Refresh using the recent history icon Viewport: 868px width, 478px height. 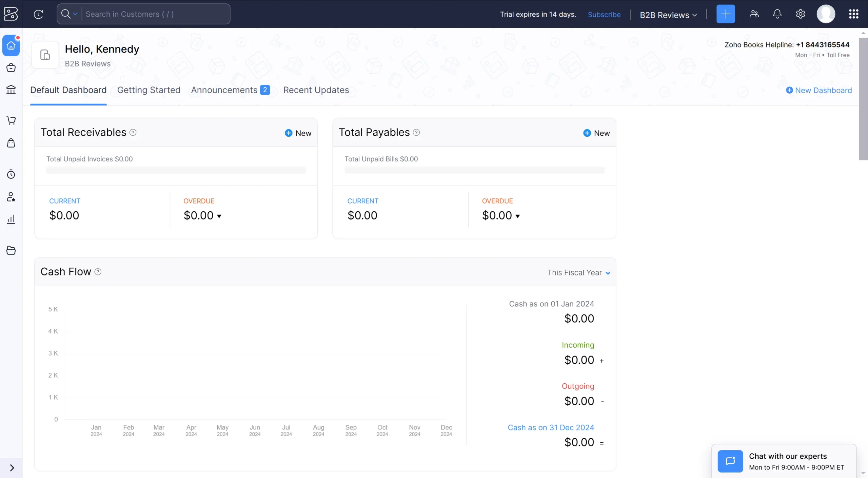click(x=38, y=14)
